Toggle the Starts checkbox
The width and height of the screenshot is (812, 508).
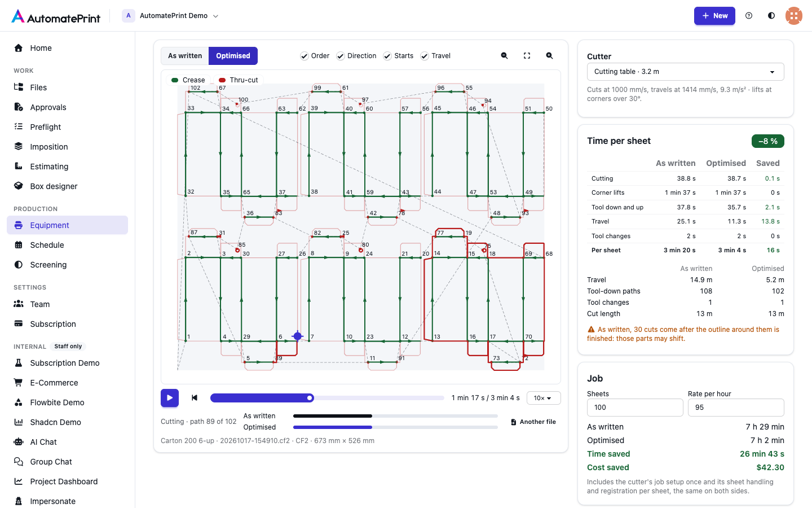(387, 56)
